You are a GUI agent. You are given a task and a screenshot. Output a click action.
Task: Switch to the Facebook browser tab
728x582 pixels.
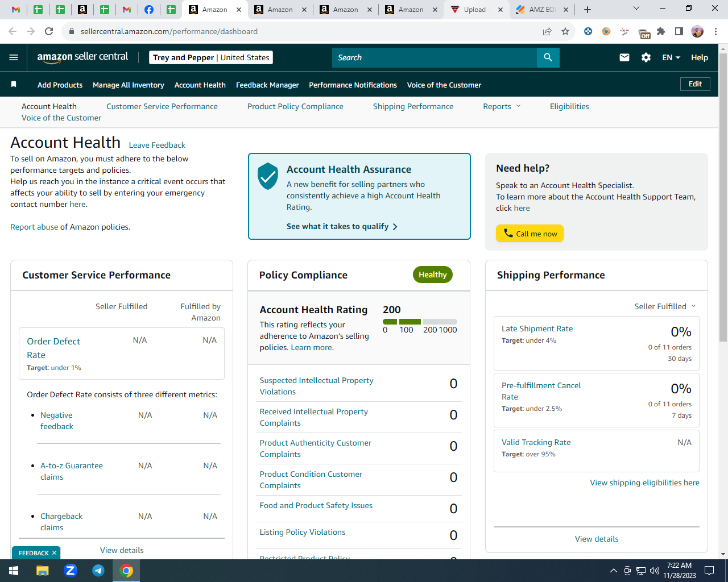click(149, 10)
